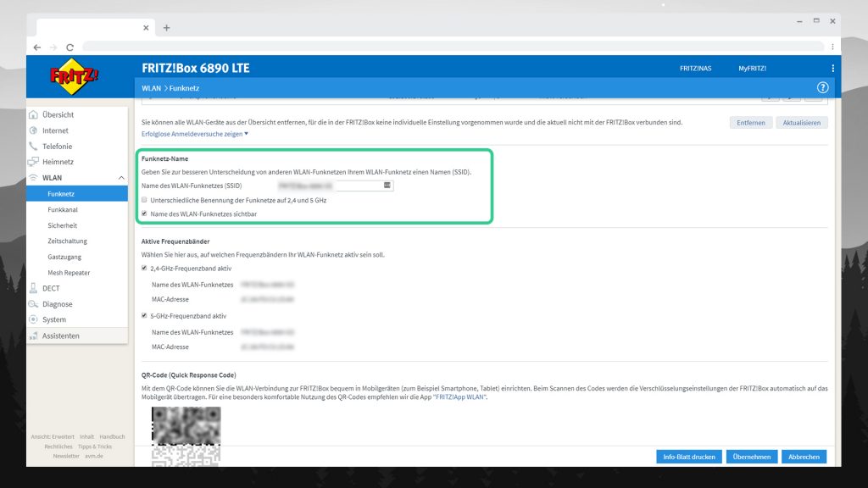Viewport: 868px width, 488px height.
Task: Open a new browser tab with plus icon
Action: pyautogui.click(x=167, y=28)
